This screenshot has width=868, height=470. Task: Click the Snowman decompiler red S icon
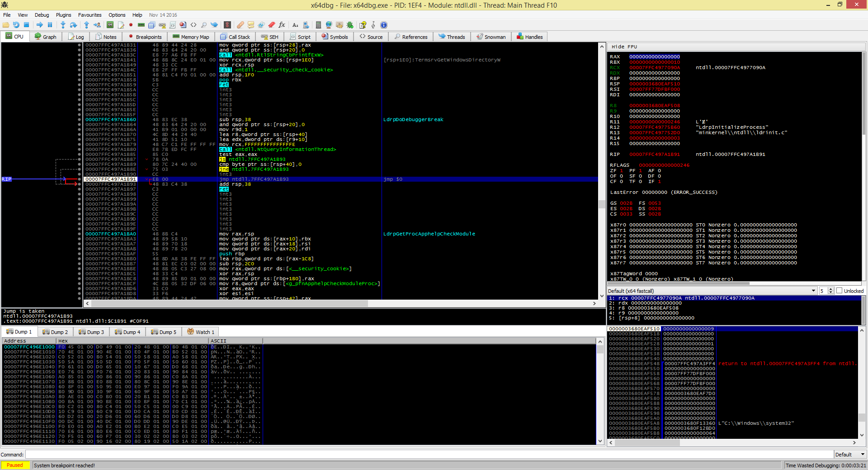(227, 25)
